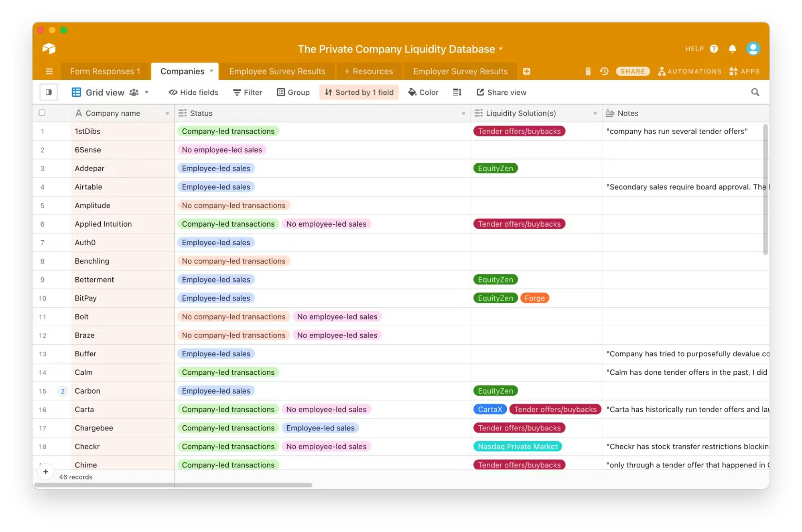Open the tables list hamburger menu
Viewport: 802px width, 532px height.
pos(49,71)
